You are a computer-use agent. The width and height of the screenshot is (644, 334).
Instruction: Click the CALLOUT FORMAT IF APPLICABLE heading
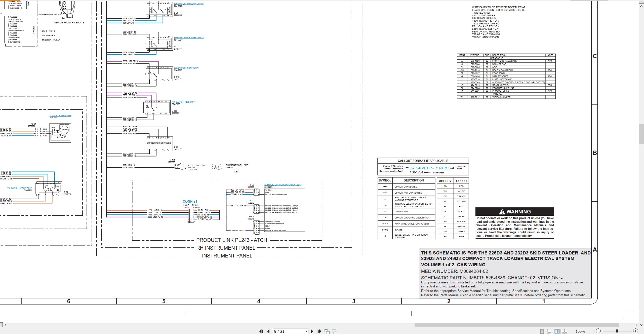(423, 161)
